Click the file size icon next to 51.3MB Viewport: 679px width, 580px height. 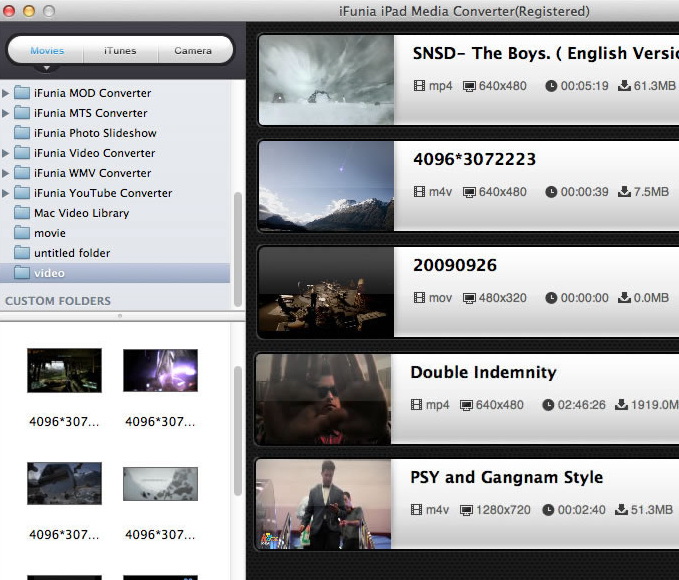coord(621,510)
